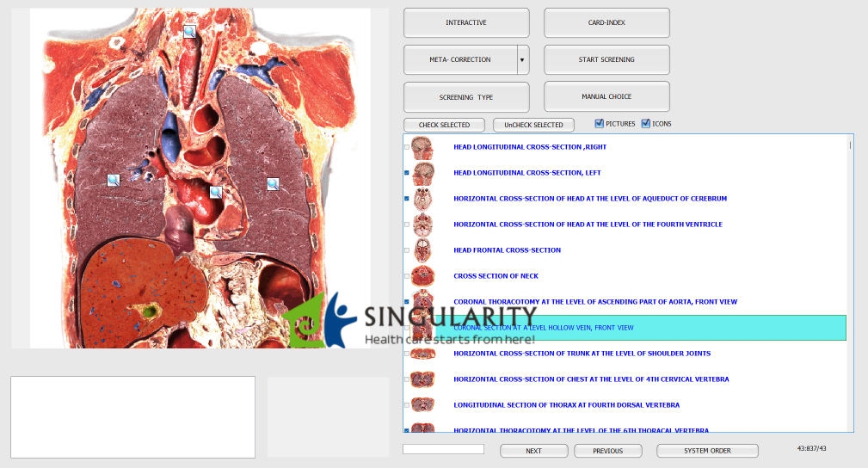Open the CARD-INDEX button
The width and height of the screenshot is (868, 468).
pos(606,23)
